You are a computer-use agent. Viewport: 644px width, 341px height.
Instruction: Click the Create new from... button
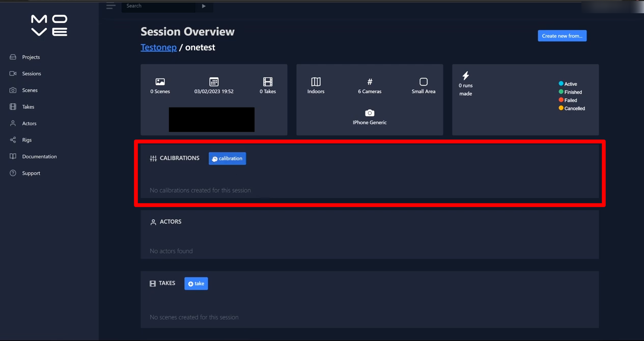coord(562,36)
